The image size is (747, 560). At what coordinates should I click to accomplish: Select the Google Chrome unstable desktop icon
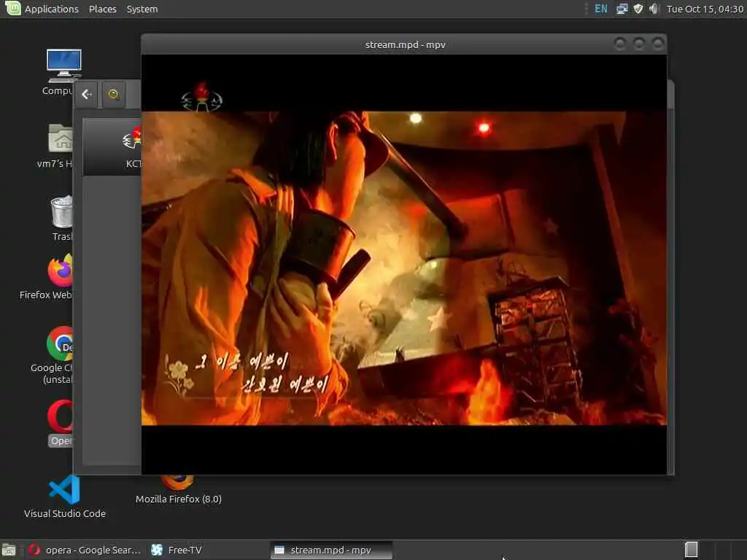pos(53,355)
